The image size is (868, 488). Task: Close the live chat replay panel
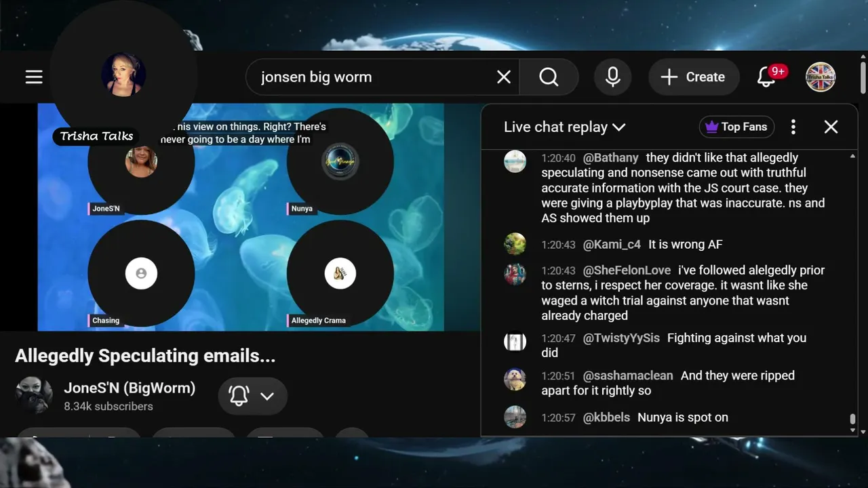[831, 127]
